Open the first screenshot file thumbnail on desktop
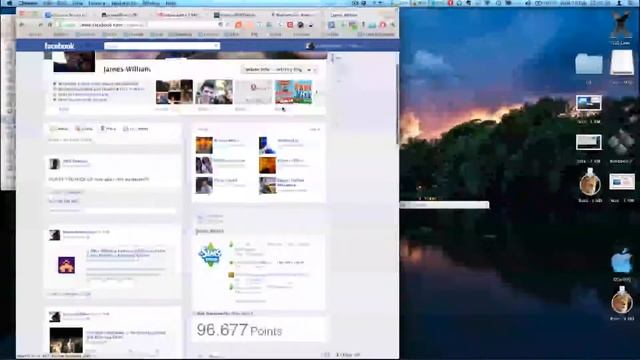 (x=589, y=103)
